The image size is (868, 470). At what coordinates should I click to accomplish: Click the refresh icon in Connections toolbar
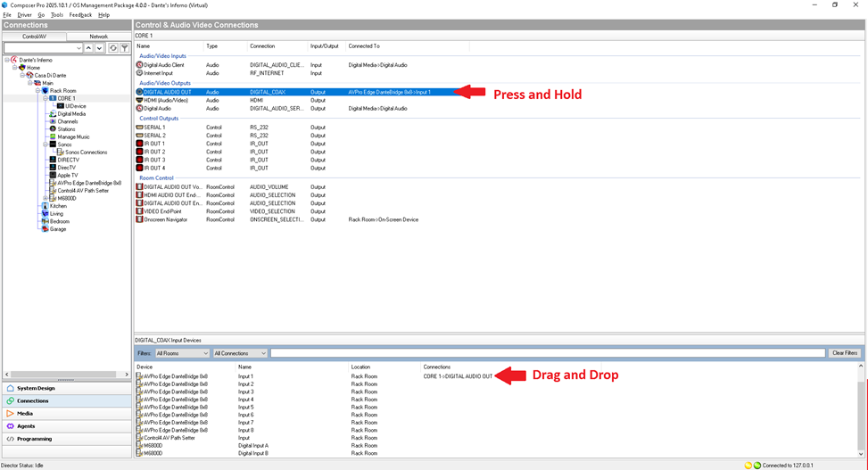(x=113, y=48)
